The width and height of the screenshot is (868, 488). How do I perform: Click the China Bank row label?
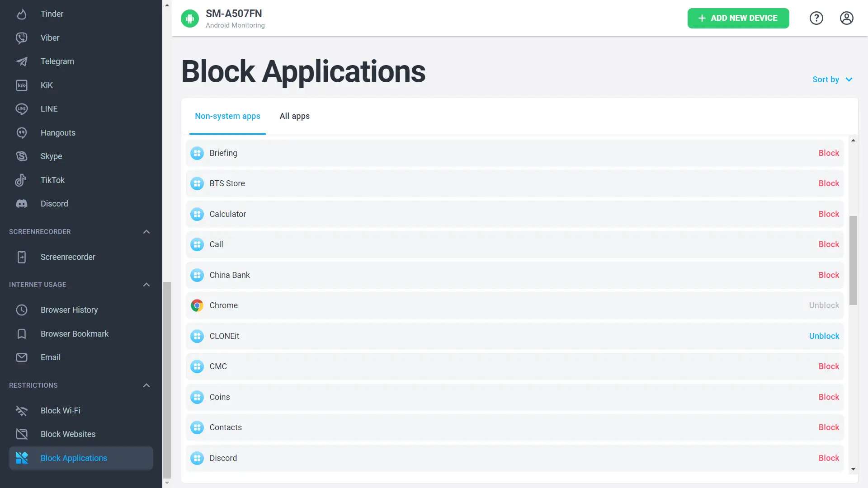pyautogui.click(x=230, y=275)
